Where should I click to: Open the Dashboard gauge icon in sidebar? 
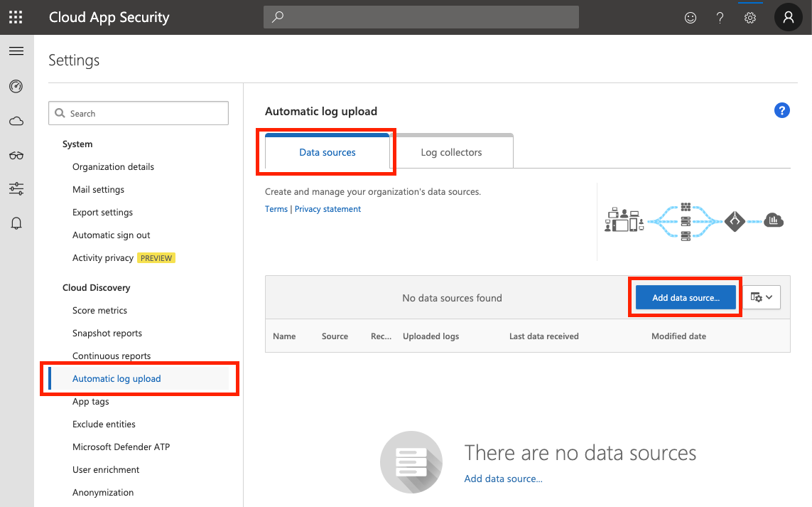(x=16, y=87)
